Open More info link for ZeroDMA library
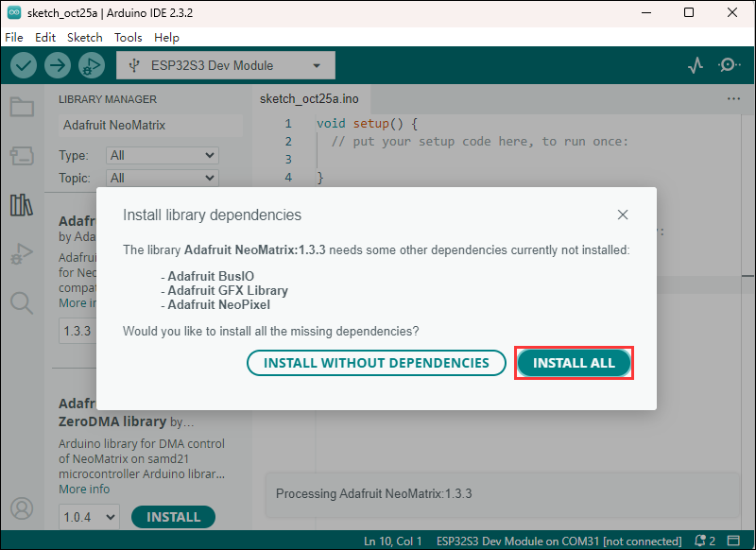 pos(84,490)
